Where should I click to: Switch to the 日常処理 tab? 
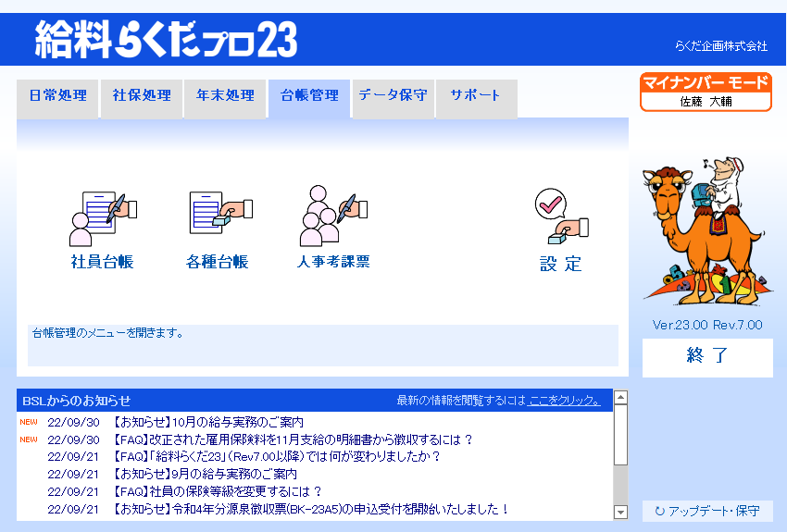[57, 98]
